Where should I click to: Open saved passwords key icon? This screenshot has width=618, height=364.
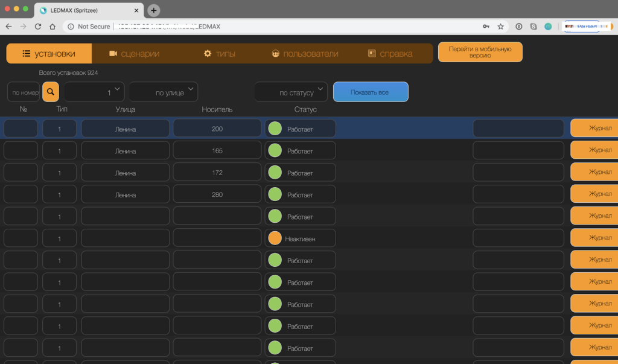pos(486,27)
